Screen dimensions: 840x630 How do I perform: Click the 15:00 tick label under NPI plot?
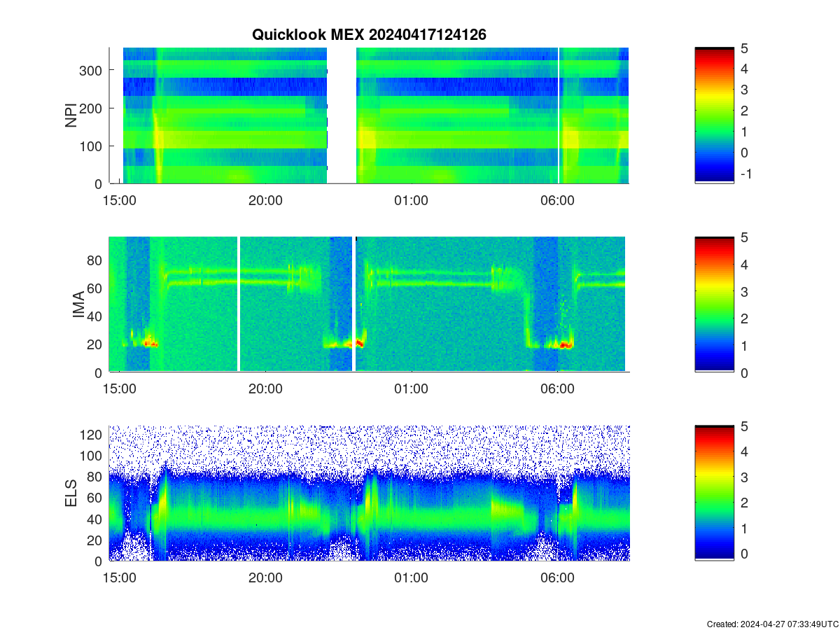click(x=120, y=200)
